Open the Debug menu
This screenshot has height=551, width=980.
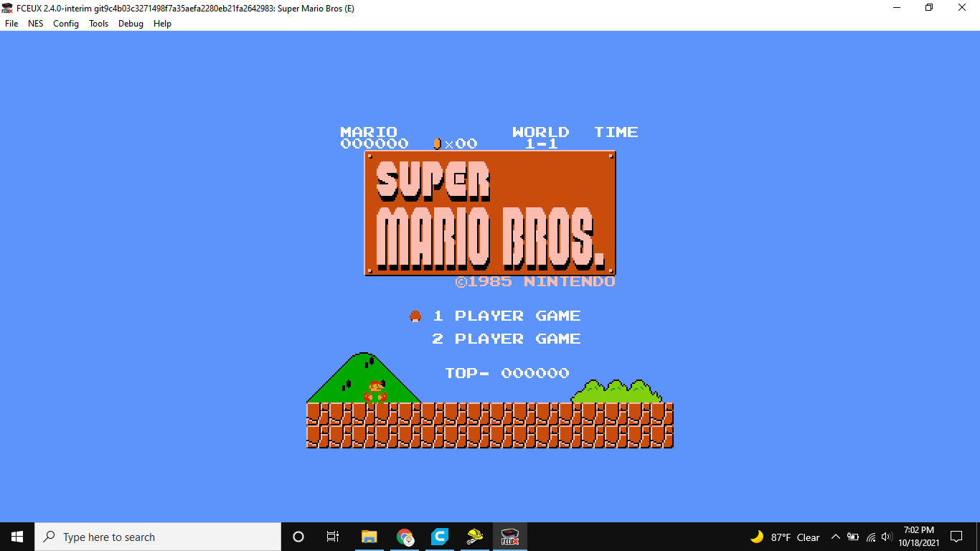tap(131, 24)
